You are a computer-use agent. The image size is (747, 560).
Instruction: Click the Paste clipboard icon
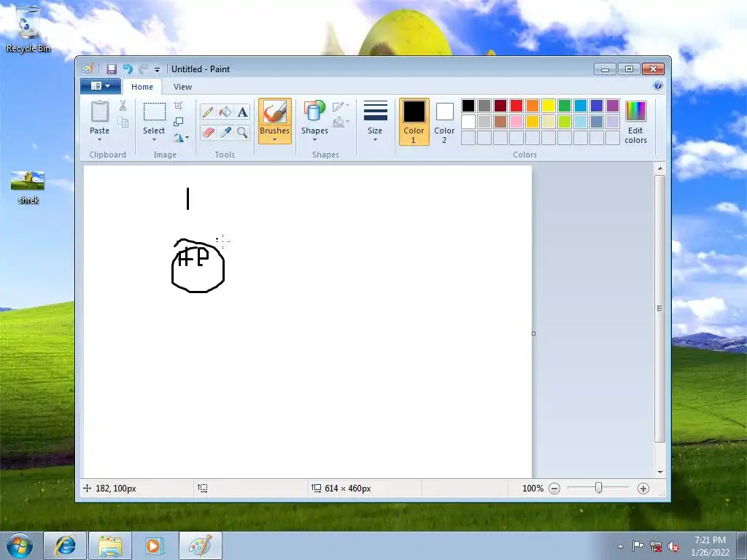point(99,112)
